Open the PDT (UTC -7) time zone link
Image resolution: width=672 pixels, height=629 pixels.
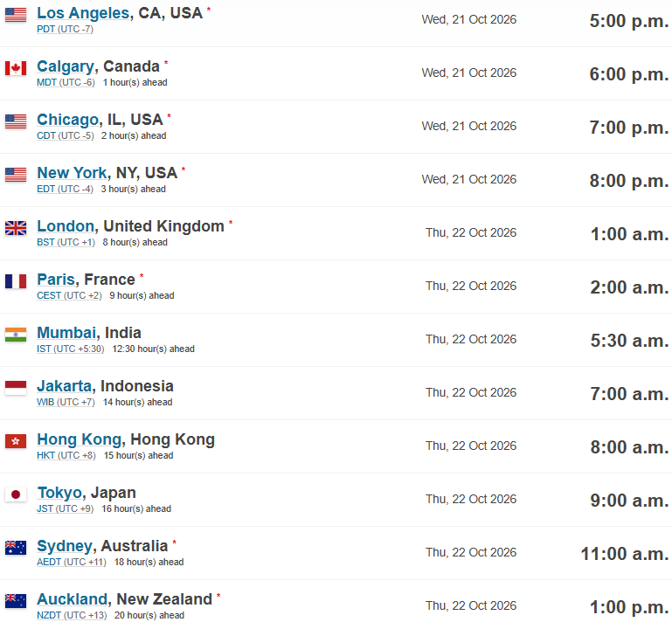coord(65,29)
